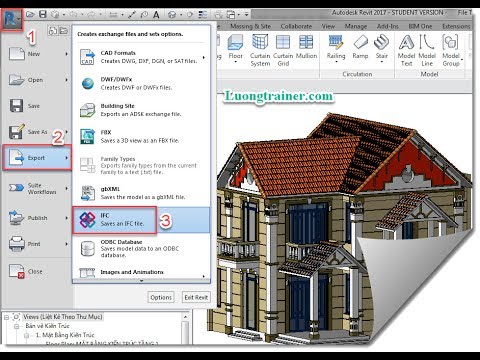
Task: Click Save As in the application menu
Action: pos(37,132)
